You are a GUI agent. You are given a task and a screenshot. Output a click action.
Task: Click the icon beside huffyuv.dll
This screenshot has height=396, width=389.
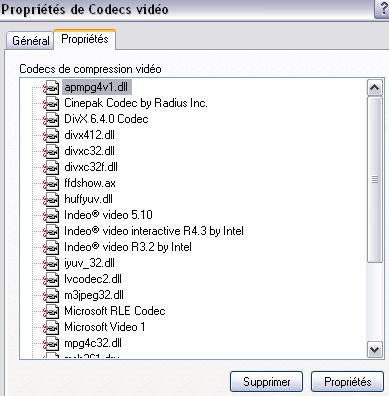[x=51, y=200]
